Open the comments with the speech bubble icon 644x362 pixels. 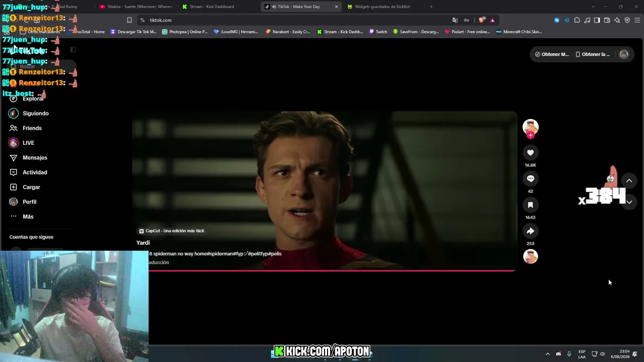[x=530, y=178]
